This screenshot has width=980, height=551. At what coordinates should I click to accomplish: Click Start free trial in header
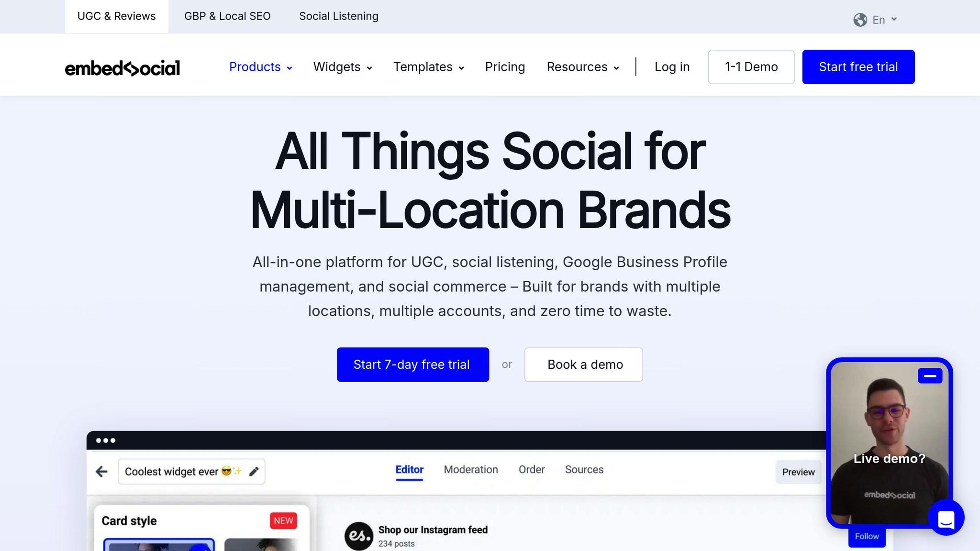(858, 67)
